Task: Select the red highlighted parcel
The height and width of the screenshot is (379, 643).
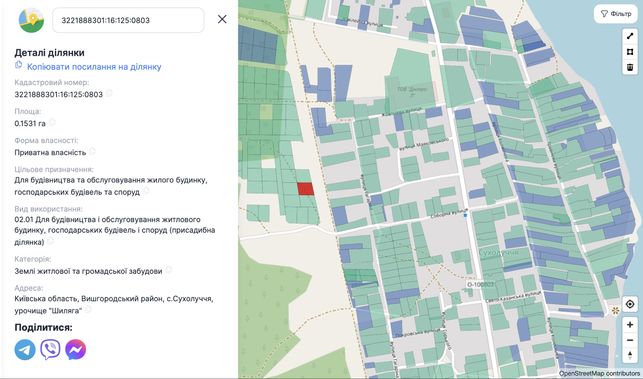Action: [x=306, y=189]
